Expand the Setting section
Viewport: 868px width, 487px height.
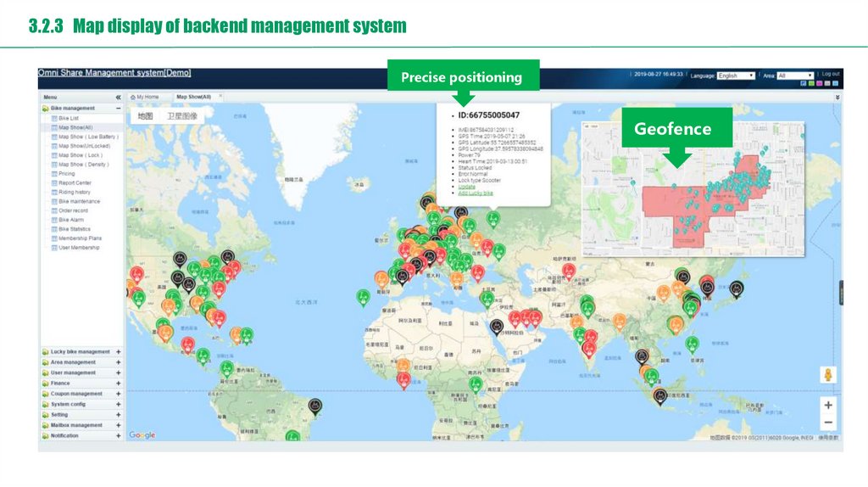pyautogui.click(x=118, y=415)
